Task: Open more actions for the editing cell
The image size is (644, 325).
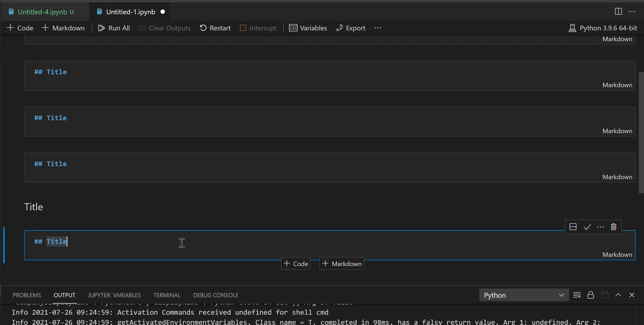Action: point(601,227)
